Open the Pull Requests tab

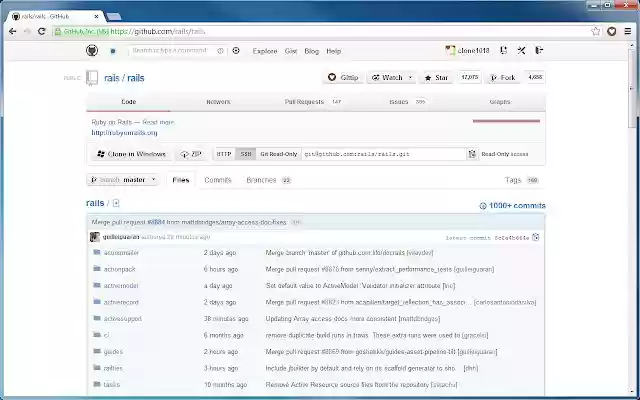[313, 102]
